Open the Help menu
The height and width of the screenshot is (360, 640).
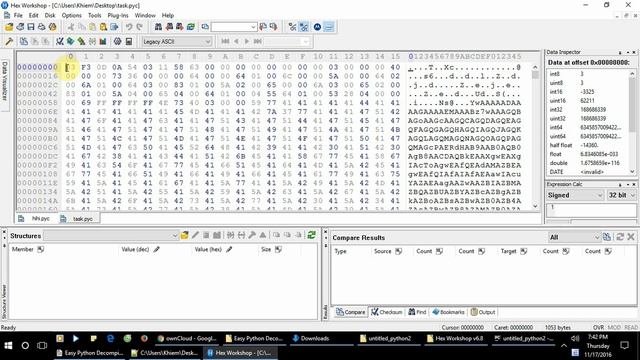tap(168, 15)
